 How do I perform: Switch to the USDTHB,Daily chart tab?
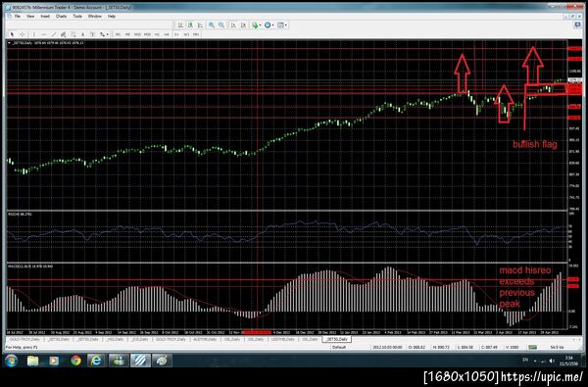pos(283,339)
